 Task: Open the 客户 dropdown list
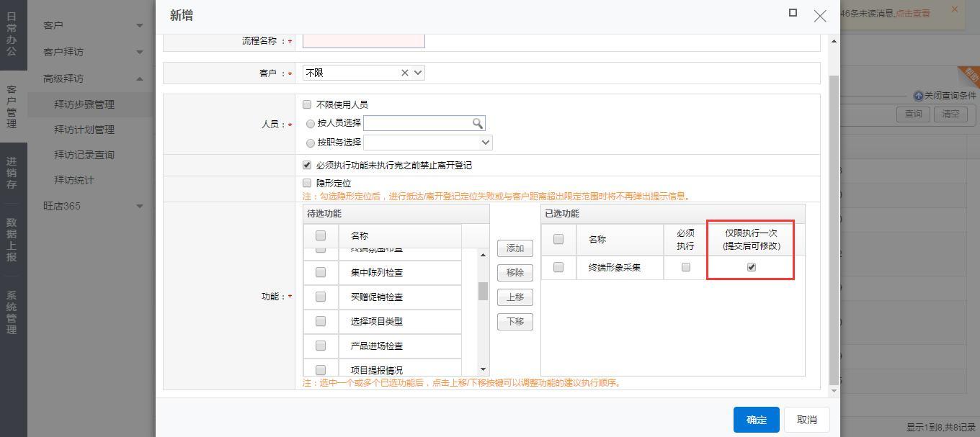tap(418, 73)
